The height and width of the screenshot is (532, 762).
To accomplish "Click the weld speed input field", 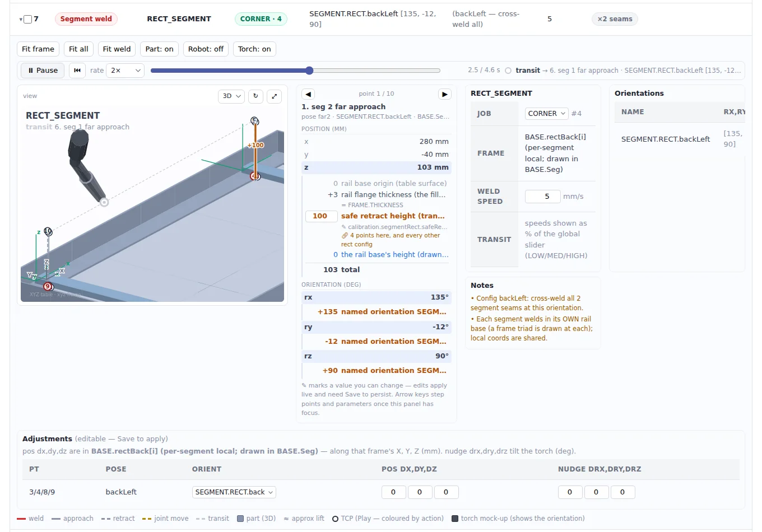I will (x=542, y=197).
